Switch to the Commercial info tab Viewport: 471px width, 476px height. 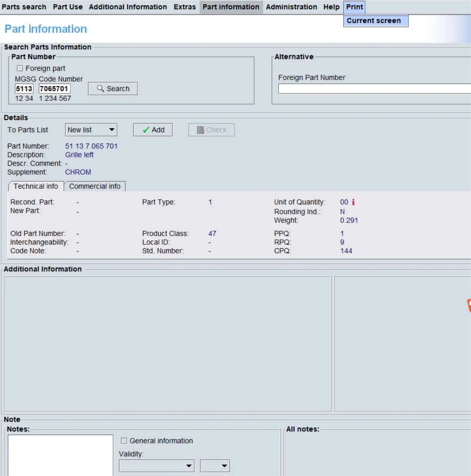tap(95, 186)
